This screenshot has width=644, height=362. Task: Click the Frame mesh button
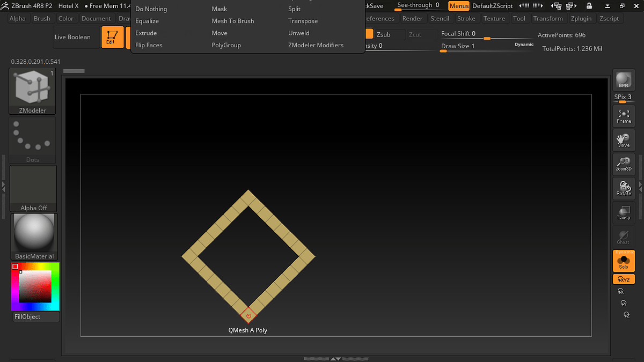point(624,116)
